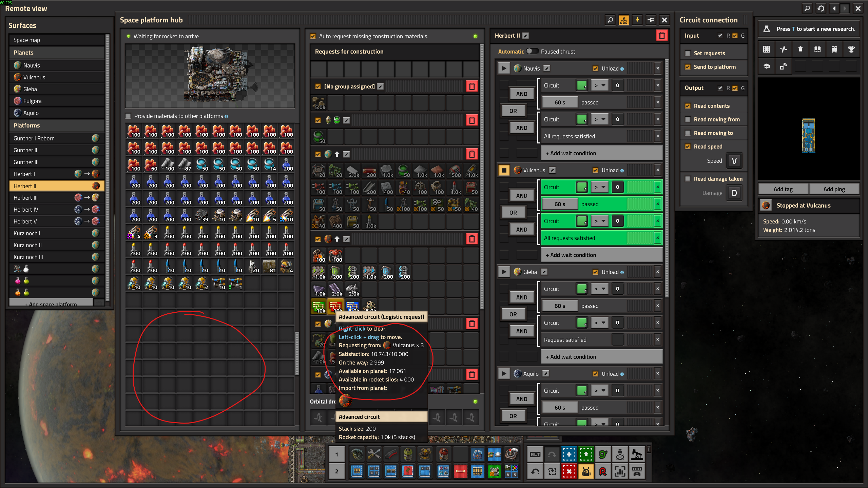Select Space map in Surfaces list

coord(57,40)
